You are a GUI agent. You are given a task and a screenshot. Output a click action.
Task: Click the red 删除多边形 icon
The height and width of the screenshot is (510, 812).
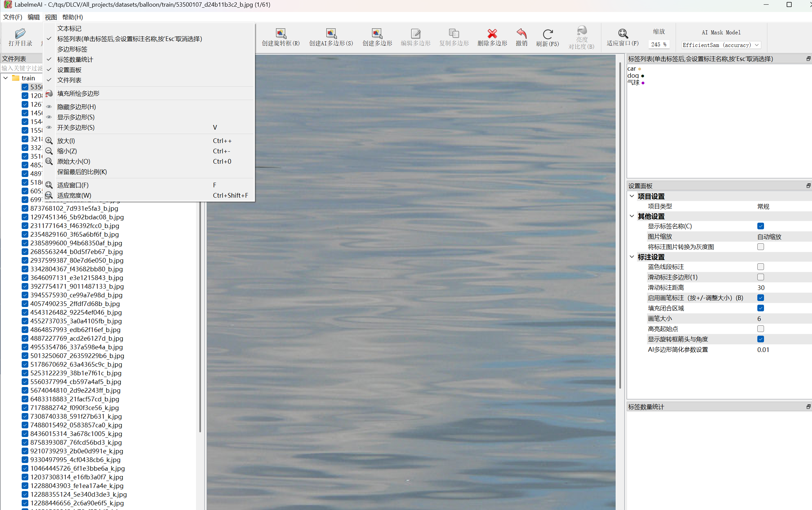[492, 33]
